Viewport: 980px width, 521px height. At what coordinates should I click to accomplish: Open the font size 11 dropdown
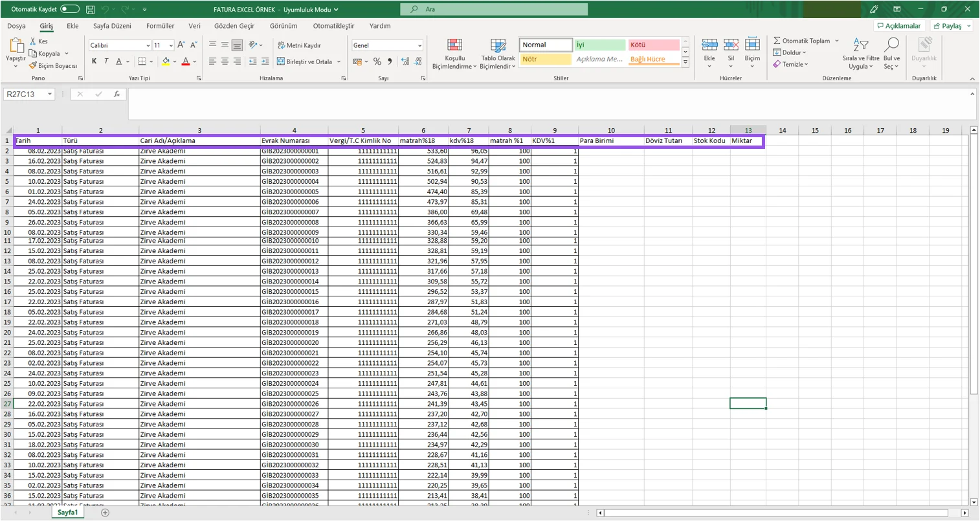pyautogui.click(x=171, y=45)
